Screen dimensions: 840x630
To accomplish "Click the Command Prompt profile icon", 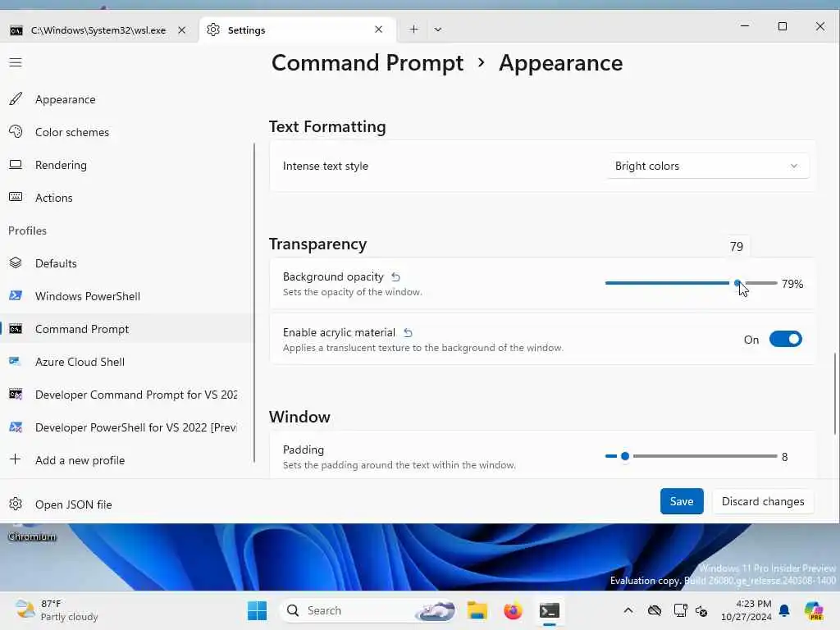I will tap(16, 329).
